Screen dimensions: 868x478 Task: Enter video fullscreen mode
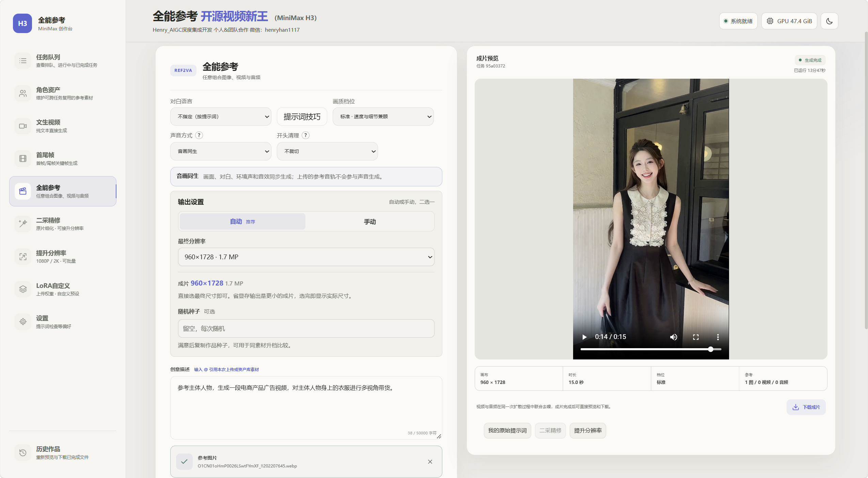tap(696, 337)
